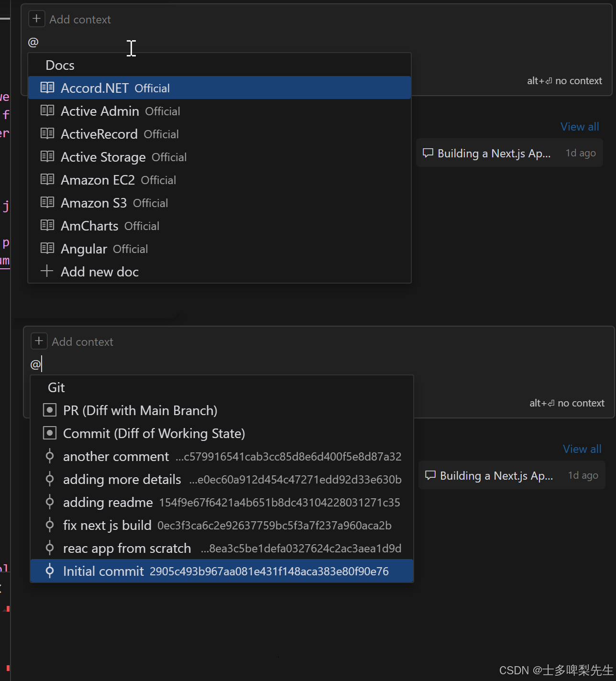616x681 pixels.
Task: Click the chat bubble icon in lower Building a Next.js chat
Action: (430, 475)
